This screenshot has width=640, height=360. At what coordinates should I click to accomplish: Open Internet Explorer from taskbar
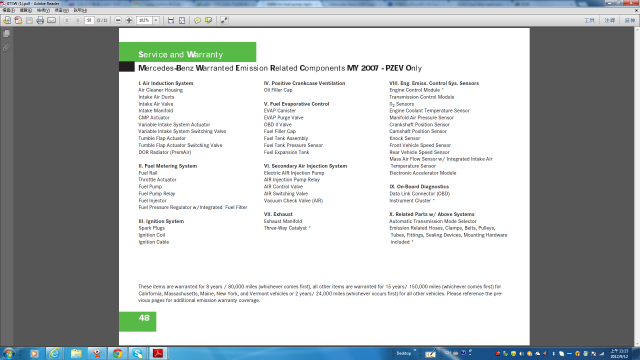tap(54, 353)
